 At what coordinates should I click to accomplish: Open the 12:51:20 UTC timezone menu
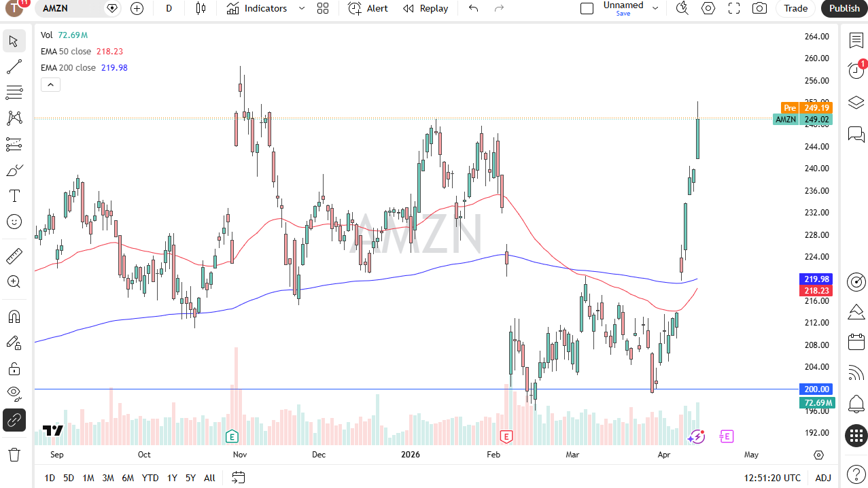772,478
